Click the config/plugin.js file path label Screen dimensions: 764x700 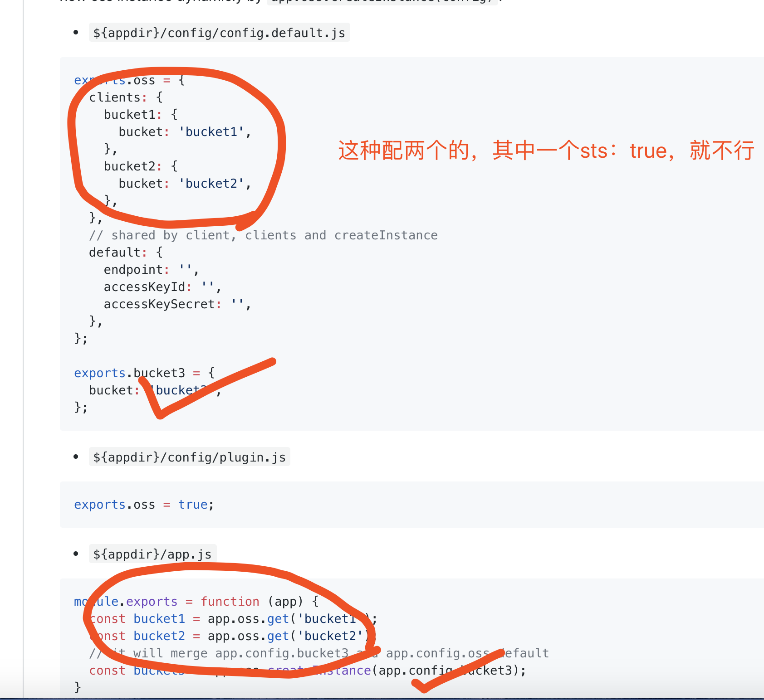189,457
